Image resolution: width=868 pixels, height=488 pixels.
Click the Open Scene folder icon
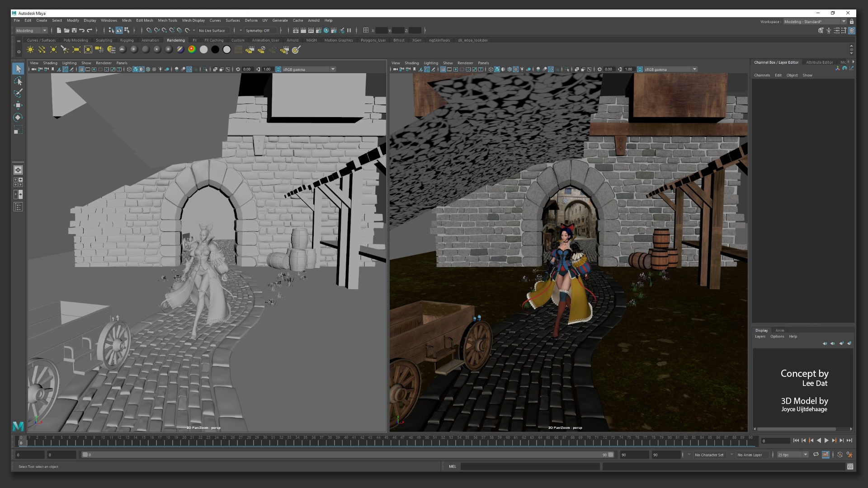[66, 30]
